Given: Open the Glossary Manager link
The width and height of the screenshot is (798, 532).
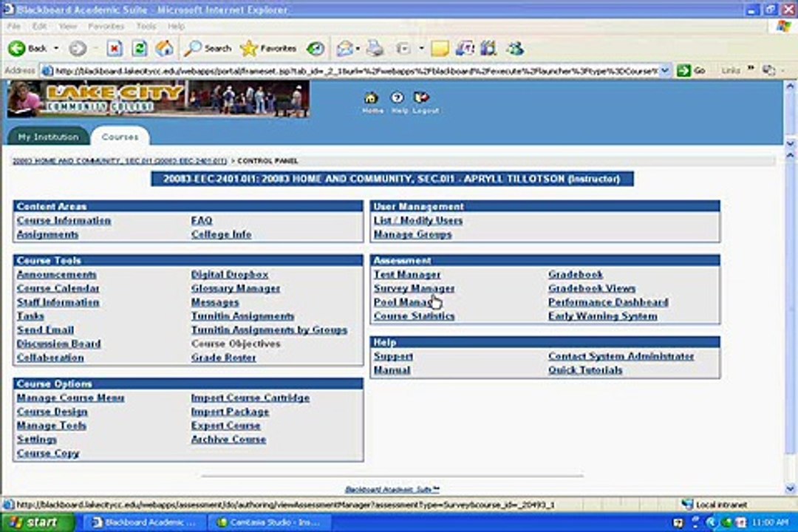Looking at the screenshot, I should tap(236, 288).
